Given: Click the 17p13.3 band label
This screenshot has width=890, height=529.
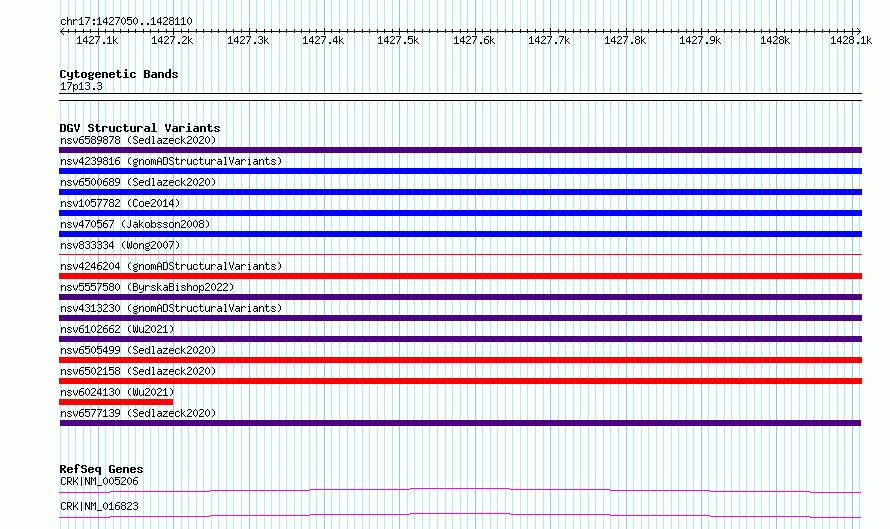Looking at the screenshot, I should [81, 86].
